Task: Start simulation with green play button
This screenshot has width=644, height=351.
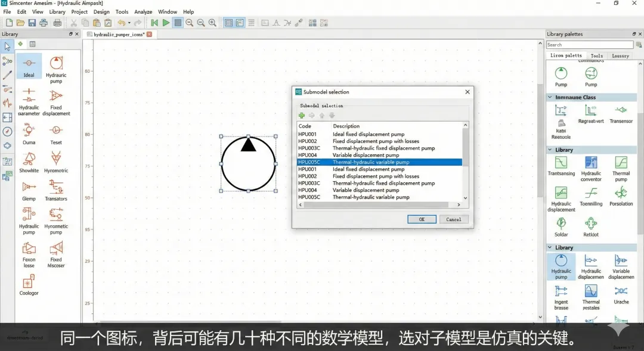Action: [x=166, y=23]
